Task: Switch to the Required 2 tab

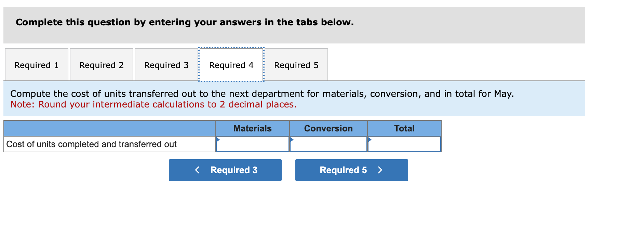Action: (101, 65)
